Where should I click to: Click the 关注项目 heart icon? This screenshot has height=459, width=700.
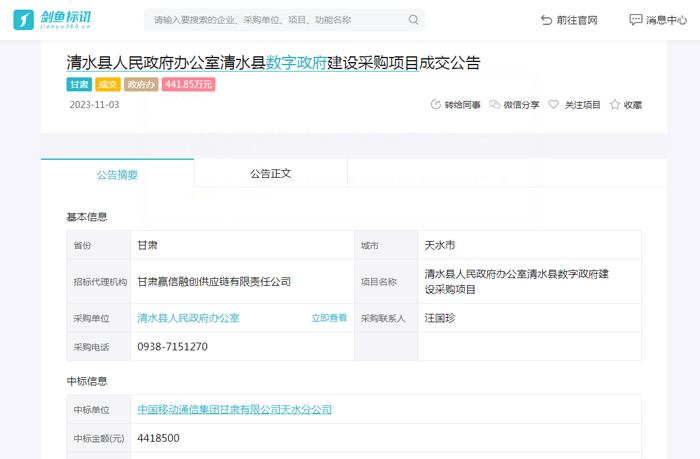[554, 104]
